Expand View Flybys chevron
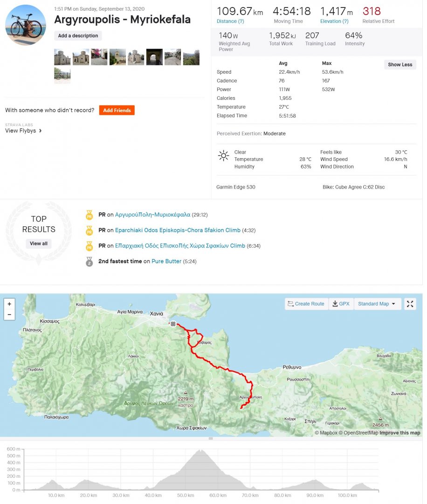Viewport: 427px width, 504px height. click(41, 131)
